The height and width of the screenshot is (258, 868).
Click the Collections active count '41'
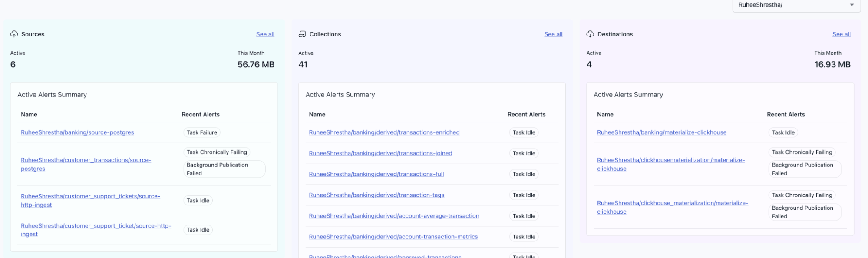coord(303,64)
